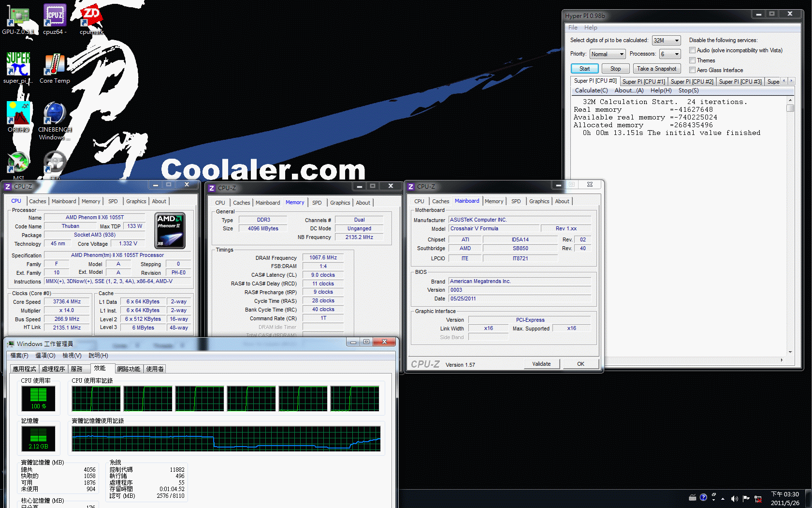Viewport: 812px width, 508px height.
Task: Click the Hyper PI scroll down arrow
Action: (790, 352)
